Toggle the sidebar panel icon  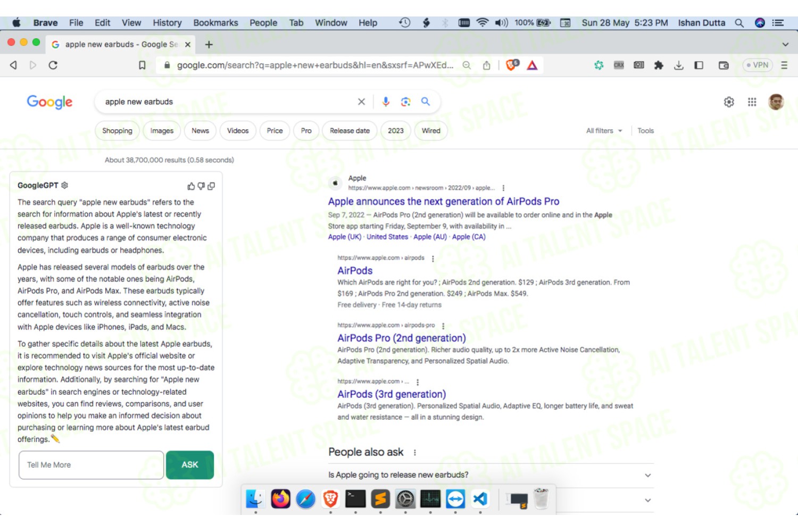coord(699,65)
